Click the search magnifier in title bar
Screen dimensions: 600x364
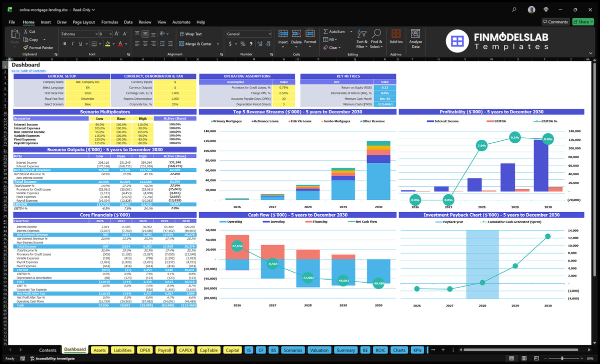coord(514,9)
